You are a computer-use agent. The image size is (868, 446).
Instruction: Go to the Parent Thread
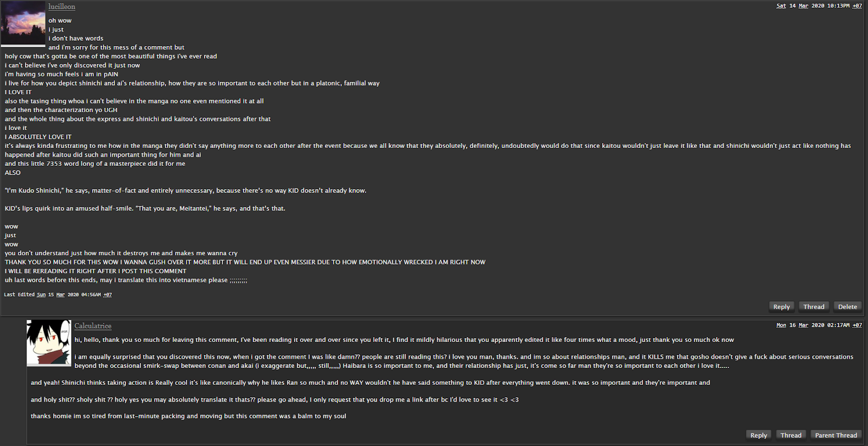click(836, 435)
